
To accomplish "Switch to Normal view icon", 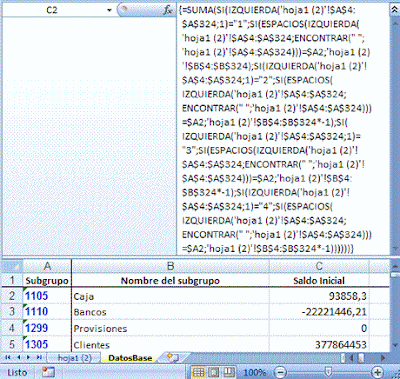I will point(199,372).
